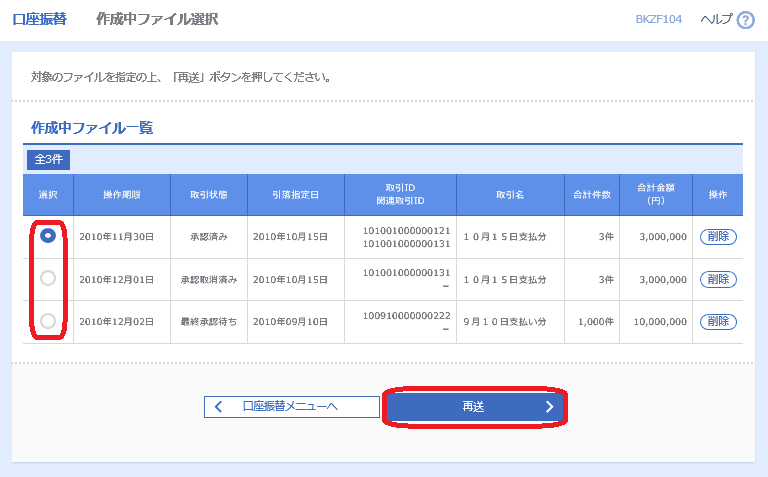768x477 pixels.
Task: Click the 引落指定日 column header
Action: click(x=295, y=194)
